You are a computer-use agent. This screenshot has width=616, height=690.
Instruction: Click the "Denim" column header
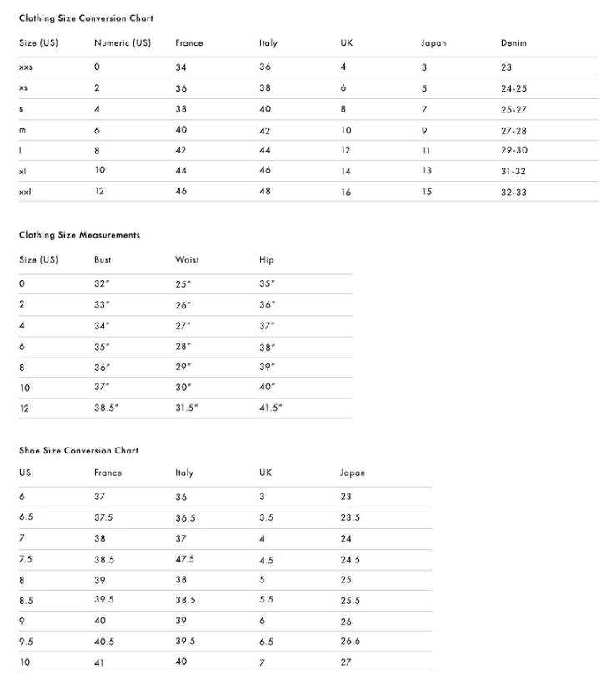pos(513,43)
